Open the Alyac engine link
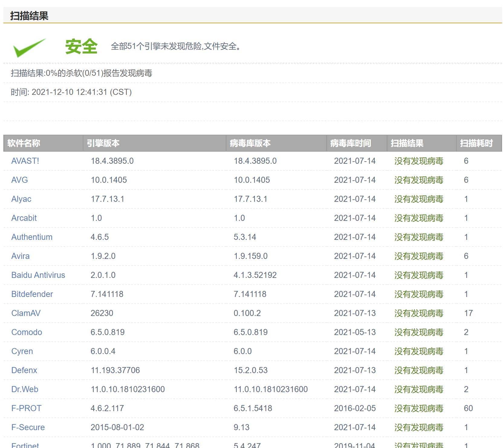 point(21,199)
